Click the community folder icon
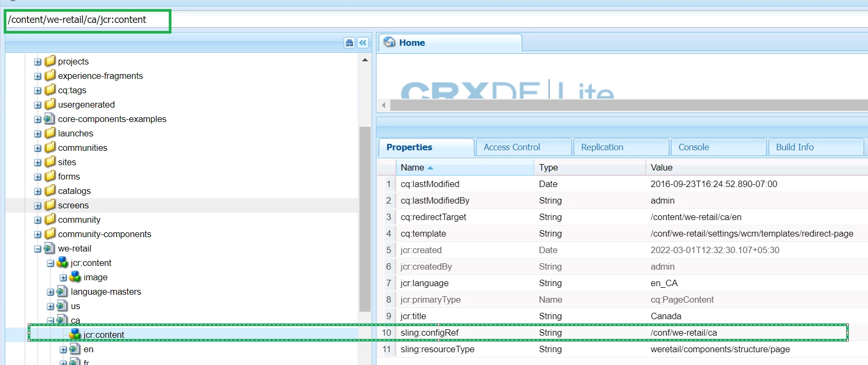The width and height of the screenshot is (868, 365). 50,219
